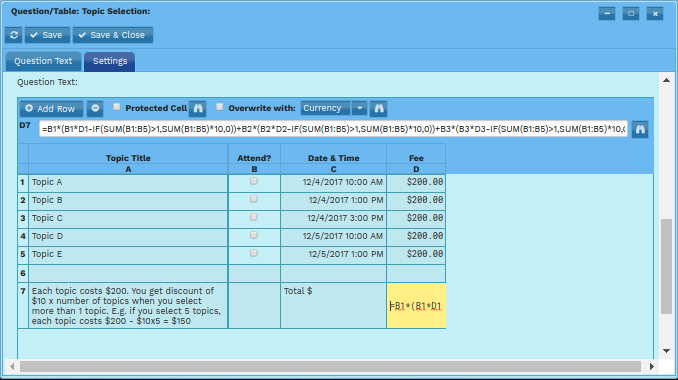678x380 pixels.
Task: Click the Date & Time column header
Action: 333,158
